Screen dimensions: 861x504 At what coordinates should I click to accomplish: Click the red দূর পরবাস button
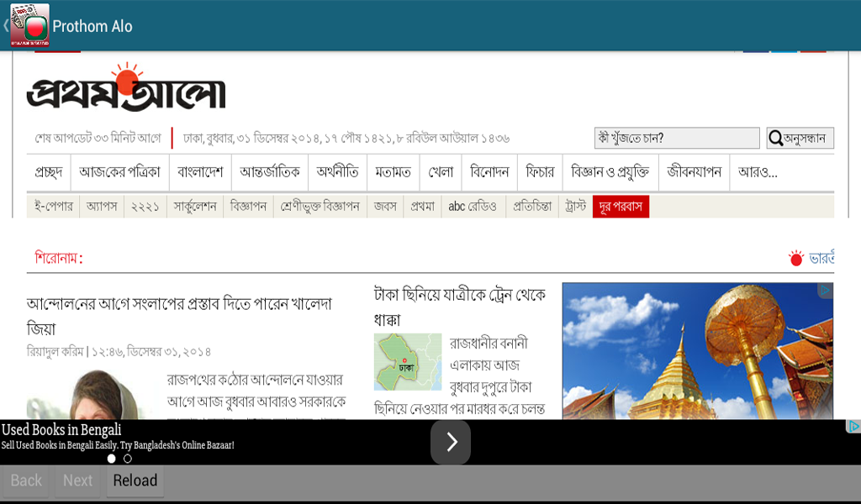[621, 206]
